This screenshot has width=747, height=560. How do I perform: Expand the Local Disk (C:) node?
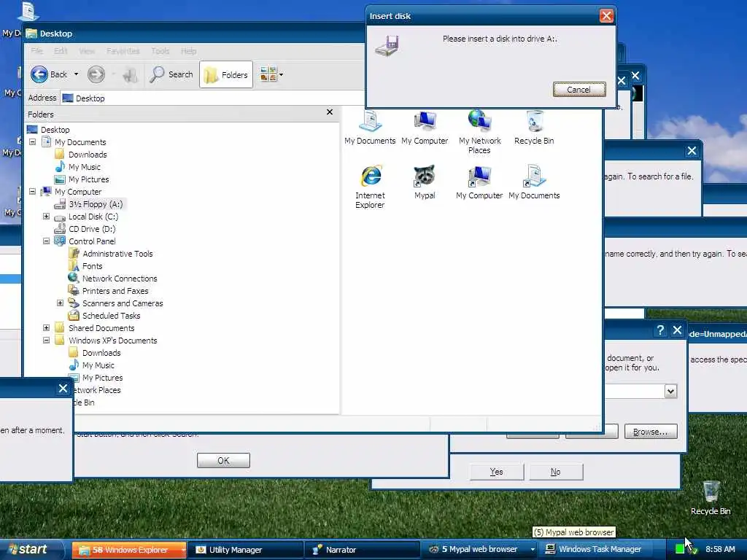pyautogui.click(x=46, y=216)
